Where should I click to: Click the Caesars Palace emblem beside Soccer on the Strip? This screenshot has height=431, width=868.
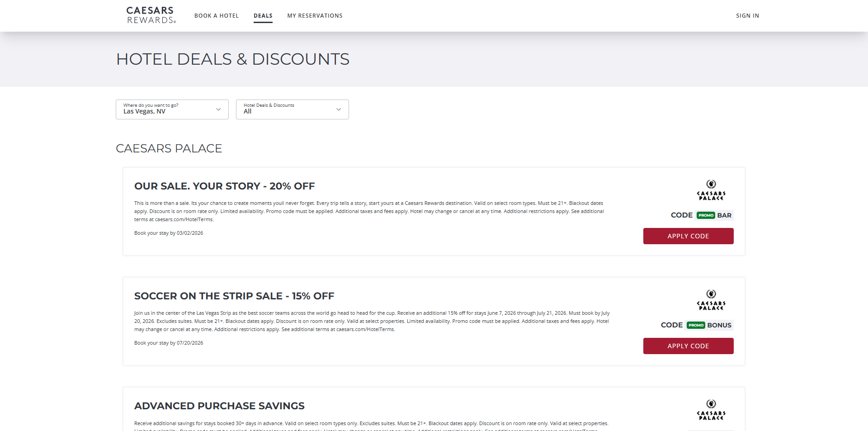(x=711, y=299)
